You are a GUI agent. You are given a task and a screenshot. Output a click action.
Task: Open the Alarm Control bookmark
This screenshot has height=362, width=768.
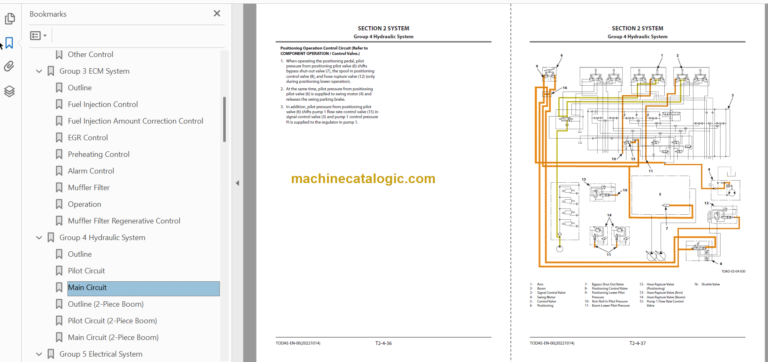tap(91, 171)
